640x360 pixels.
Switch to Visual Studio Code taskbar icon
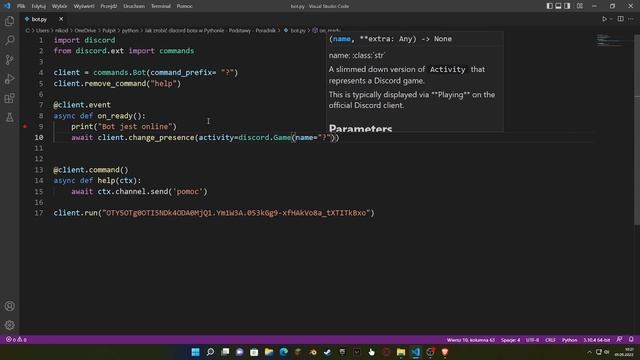(416, 352)
